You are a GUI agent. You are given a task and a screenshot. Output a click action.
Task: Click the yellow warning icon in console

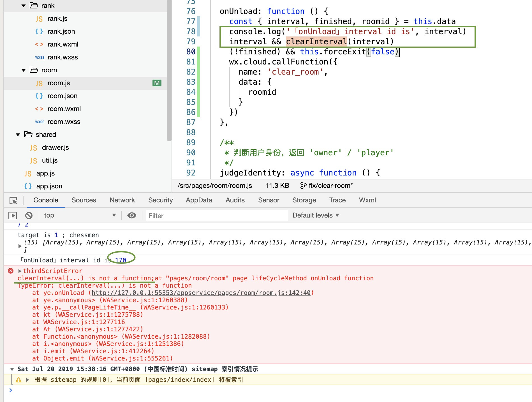point(18,380)
